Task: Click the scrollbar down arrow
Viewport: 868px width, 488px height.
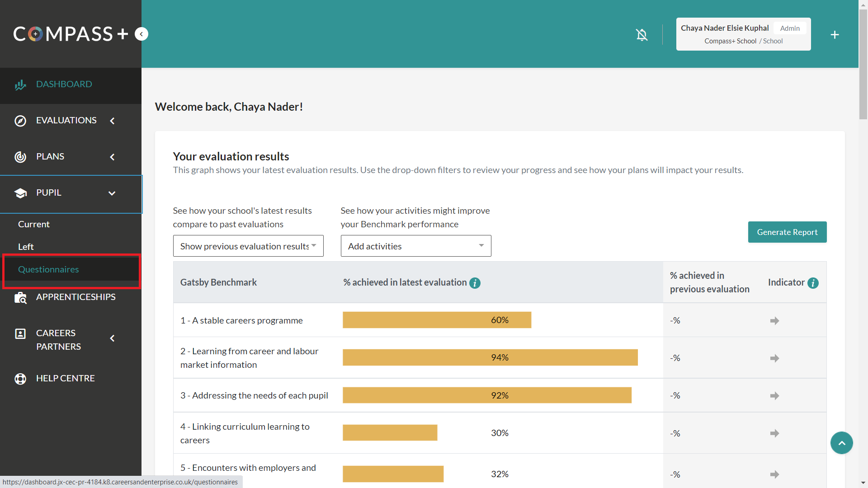Action: [863, 483]
